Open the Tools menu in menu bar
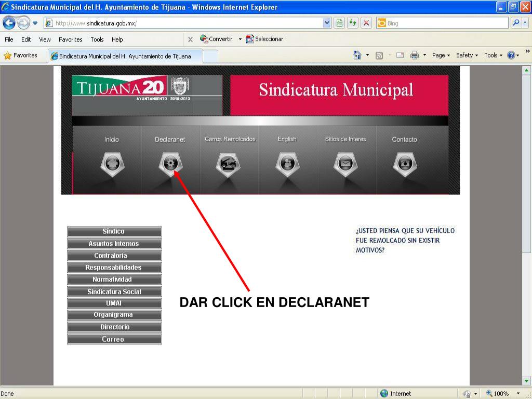The height and width of the screenshot is (399, 532). point(97,39)
